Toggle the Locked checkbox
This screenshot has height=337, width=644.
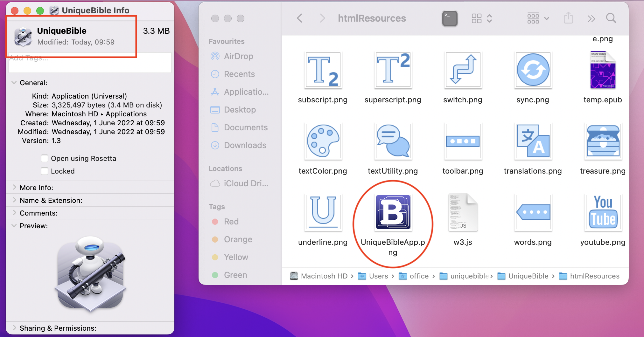pos(45,171)
